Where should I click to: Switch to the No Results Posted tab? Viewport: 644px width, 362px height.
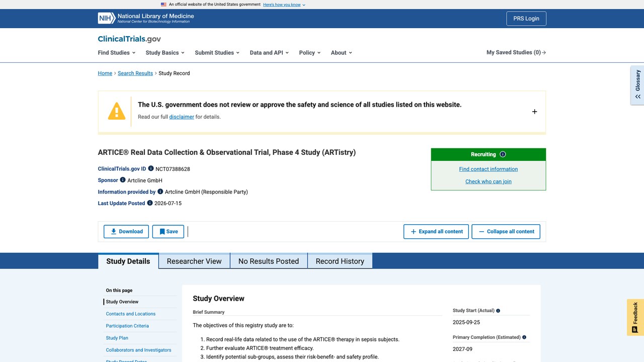click(269, 261)
